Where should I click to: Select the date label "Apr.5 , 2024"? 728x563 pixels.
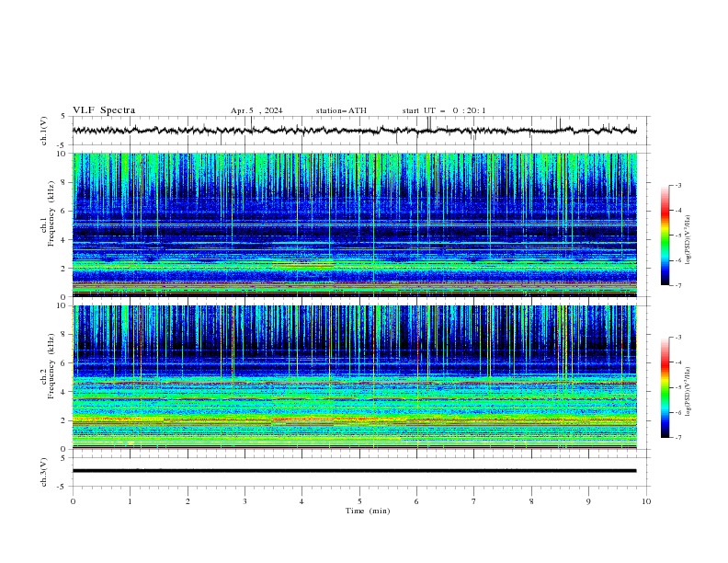point(256,110)
